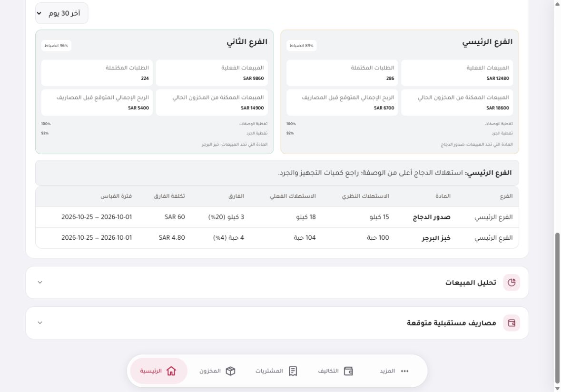Expand the تحليل المبيعات section chevron
This screenshot has height=392, width=561.
[x=40, y=282]
